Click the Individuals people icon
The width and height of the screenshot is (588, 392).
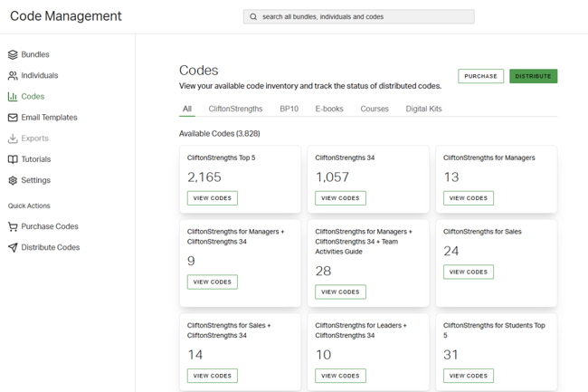tap(13, 76)
